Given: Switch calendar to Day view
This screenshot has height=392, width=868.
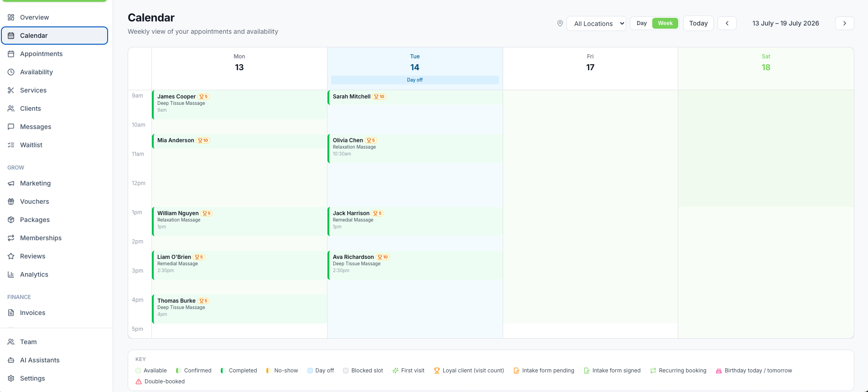Looking at the screenshot, I should coord(642,23).
